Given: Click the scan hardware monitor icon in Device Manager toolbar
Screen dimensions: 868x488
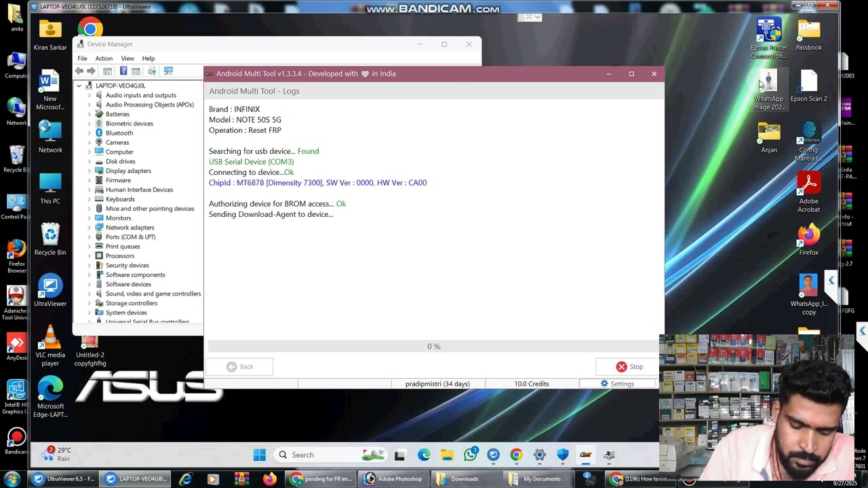Looking at the screenshot, I should point(168,71).
